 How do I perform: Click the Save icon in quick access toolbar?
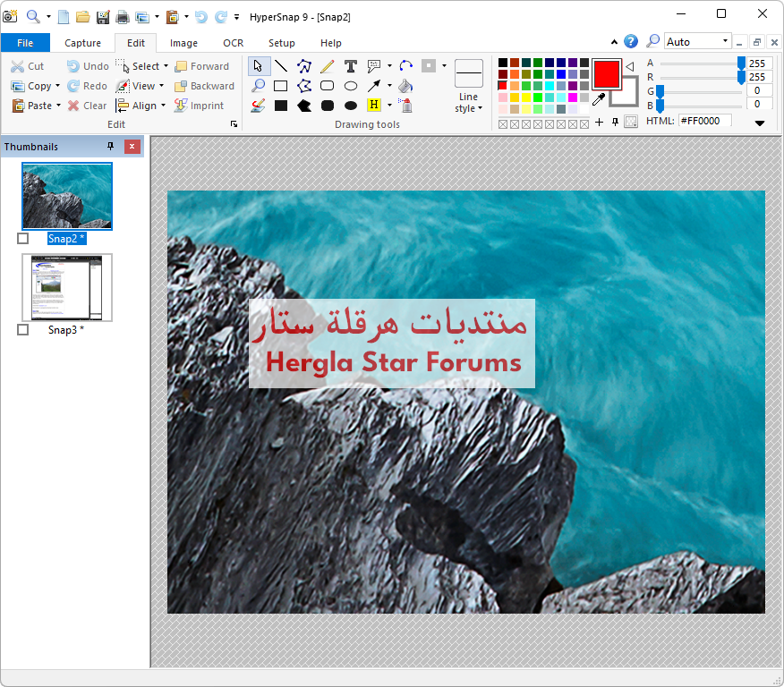(x=103, y=17)
